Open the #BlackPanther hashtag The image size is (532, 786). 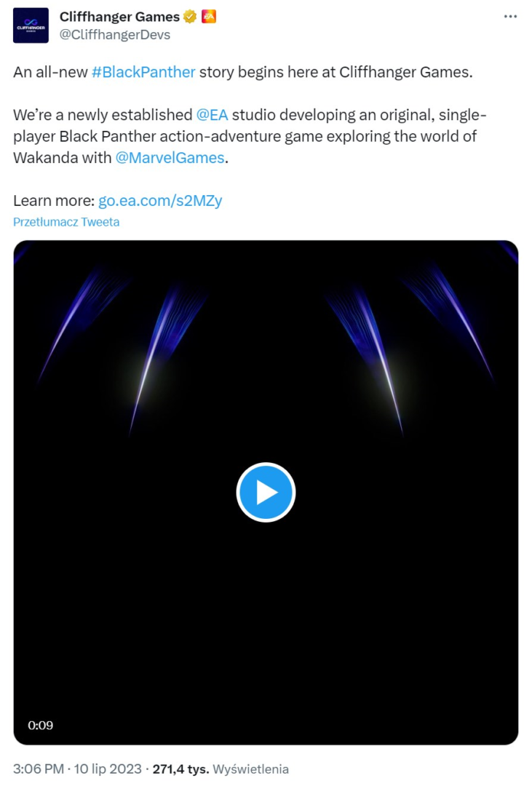tap(143, 72)
